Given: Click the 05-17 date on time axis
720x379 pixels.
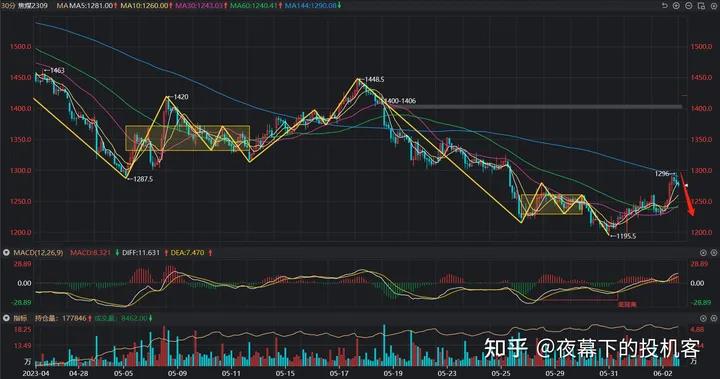Looking at the screenshot, I should click(339, 373).
